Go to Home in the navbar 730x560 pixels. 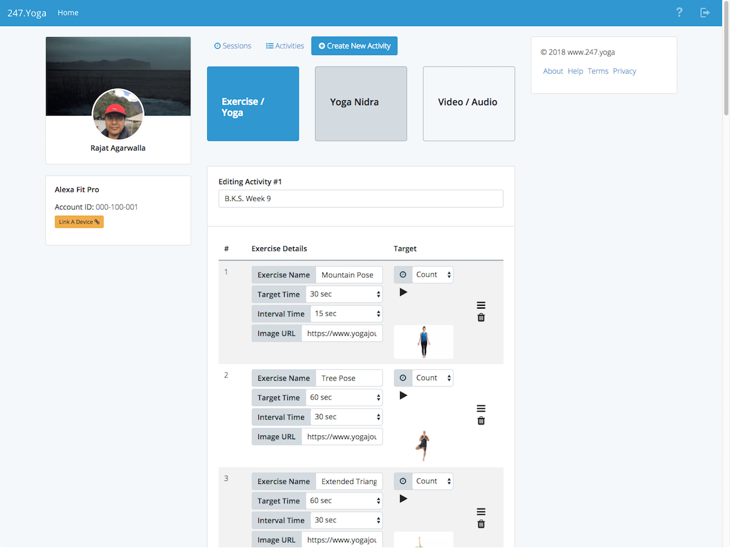pyautogui.click(x=68, y=13)
